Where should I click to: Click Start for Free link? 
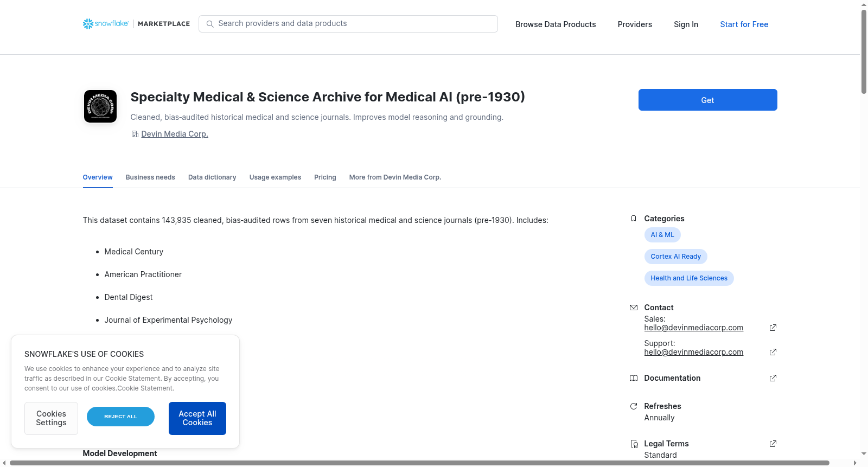[x=744, y=24]
